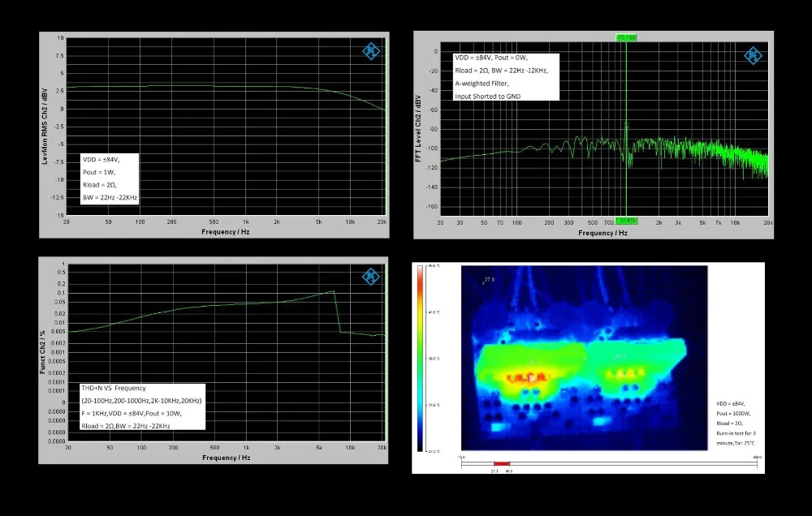The width and height of the screenshot is (812, 516).
Task: Click the green -78.159 cursor readout label
Action: (x=625, y=37)
